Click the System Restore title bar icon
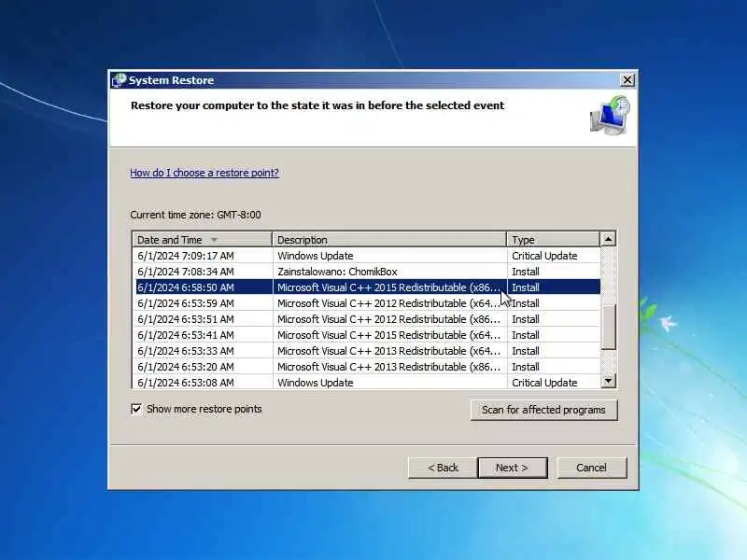 point(119,80)
